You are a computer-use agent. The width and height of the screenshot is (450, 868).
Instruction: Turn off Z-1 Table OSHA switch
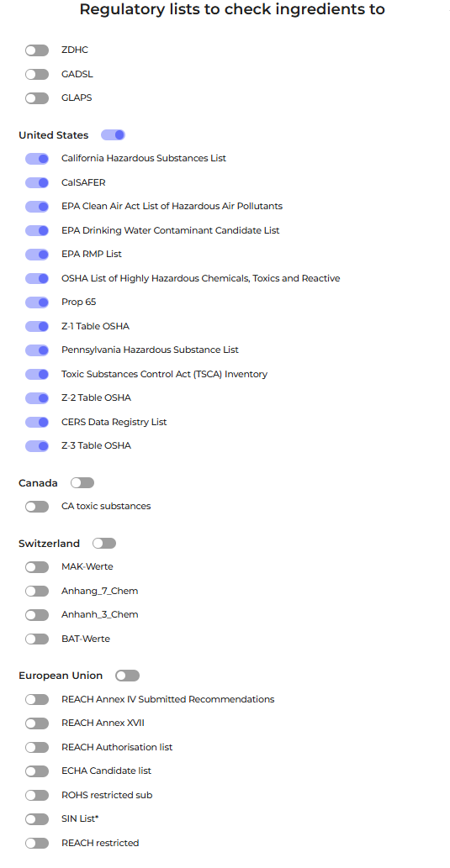pos(36,327)
